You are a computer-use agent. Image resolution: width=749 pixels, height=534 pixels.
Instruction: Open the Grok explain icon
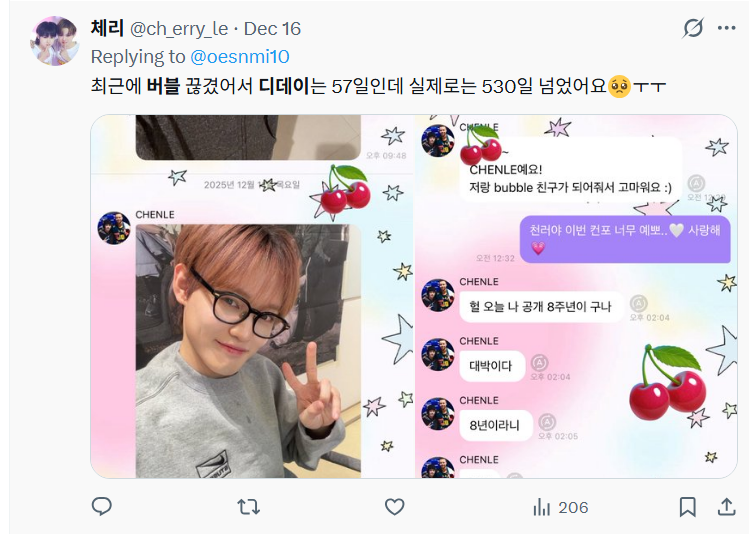(x=693, y=28)
